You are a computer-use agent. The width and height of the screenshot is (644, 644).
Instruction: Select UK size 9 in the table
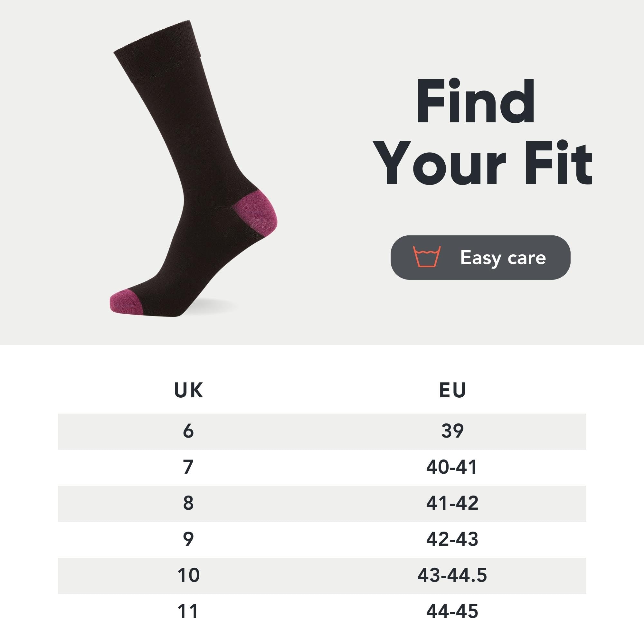coord(188,539)
